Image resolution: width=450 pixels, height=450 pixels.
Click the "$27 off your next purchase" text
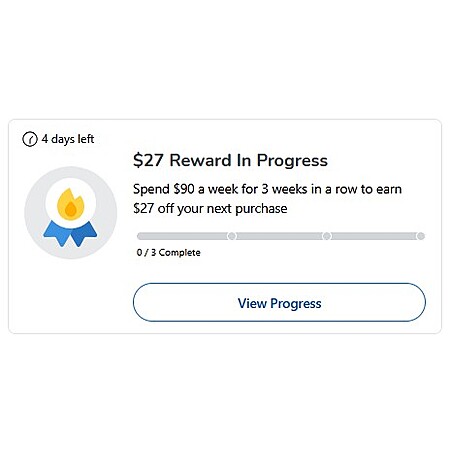[x=210, y=209]
